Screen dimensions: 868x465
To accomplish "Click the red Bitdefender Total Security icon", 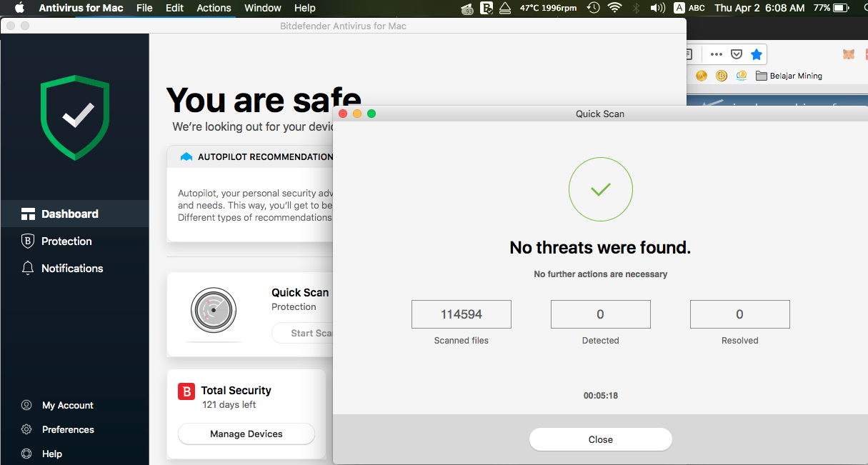I will [x=186, y=391].
